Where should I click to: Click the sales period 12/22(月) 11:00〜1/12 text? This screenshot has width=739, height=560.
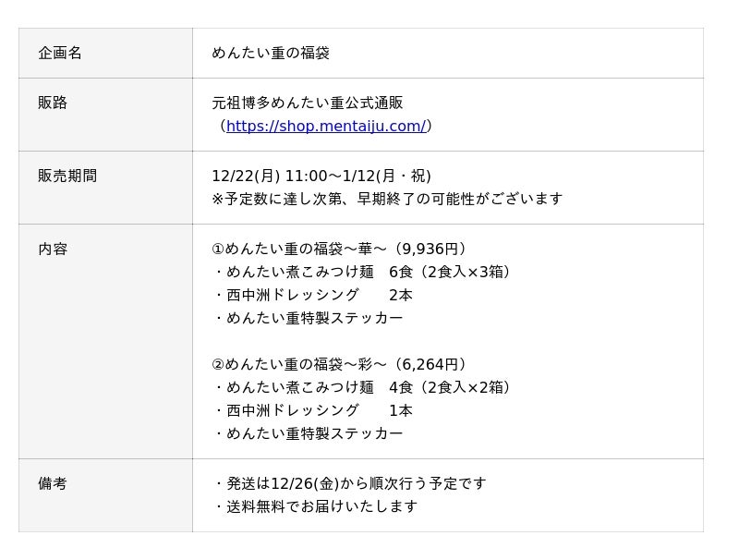pyautogui.click(x=321, y=177)
